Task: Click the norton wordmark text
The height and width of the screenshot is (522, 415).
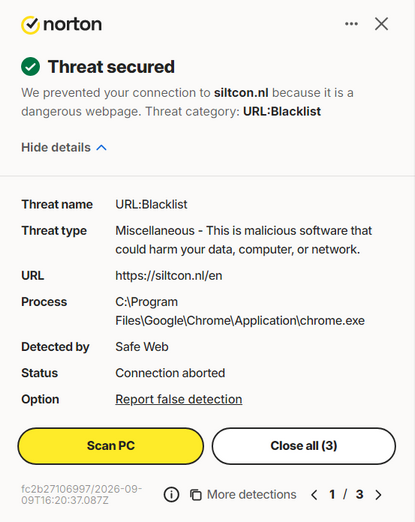Action: (72, 24)
